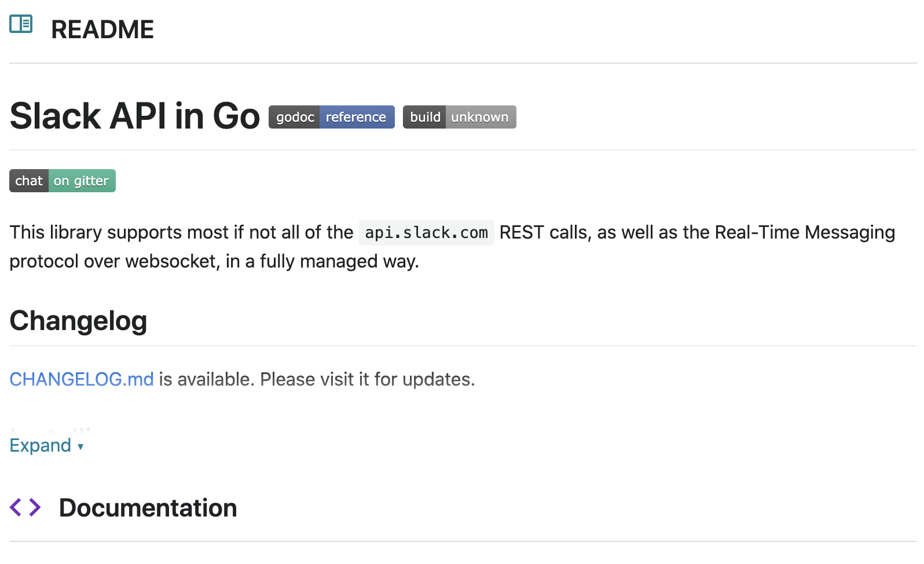The width and height of the screenshot is (924, 564).
Task: Select the "Slack API in Go" heading
Action: click(x=135, y=116)
